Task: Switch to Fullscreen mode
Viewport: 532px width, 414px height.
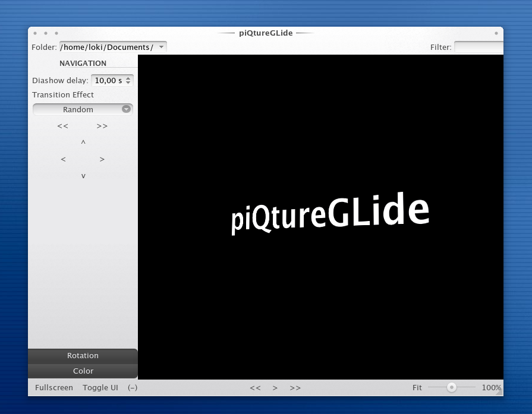Action: pyautogui.click(x=54, y=387)
